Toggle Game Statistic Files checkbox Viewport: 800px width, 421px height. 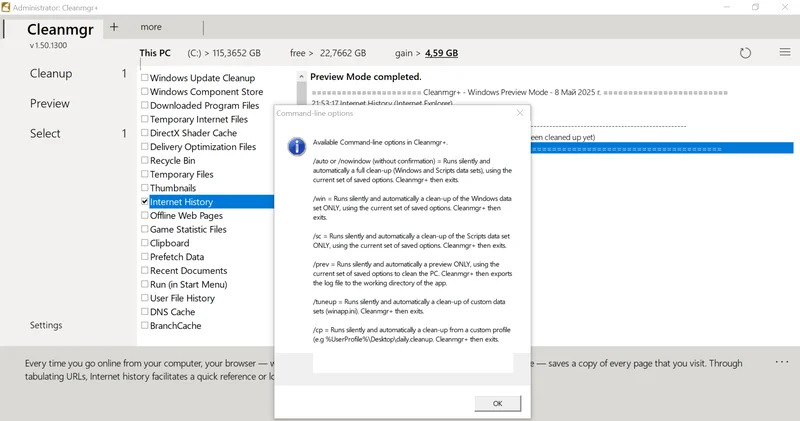coord(145,229)
